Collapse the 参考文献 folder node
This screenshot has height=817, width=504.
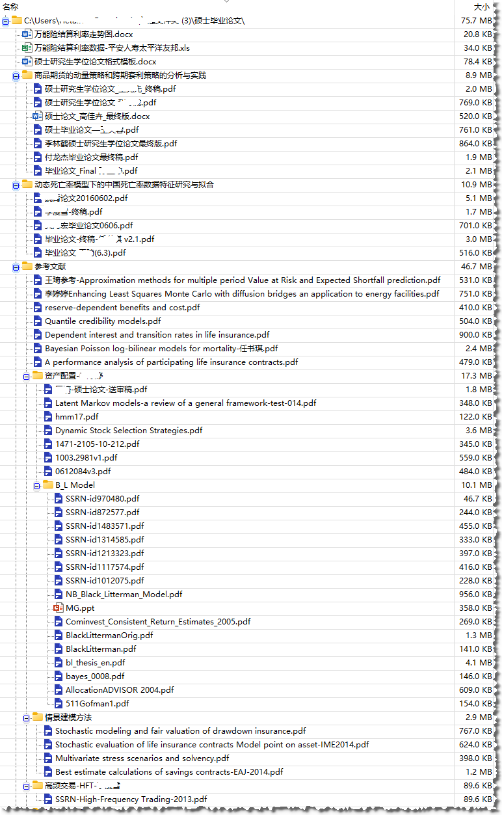coord(16,267)
